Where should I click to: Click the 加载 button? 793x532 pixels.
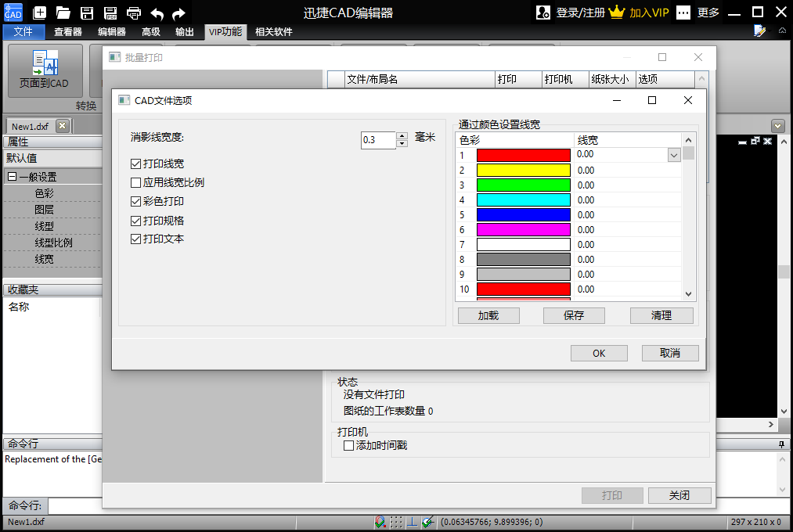pos(488,316)
